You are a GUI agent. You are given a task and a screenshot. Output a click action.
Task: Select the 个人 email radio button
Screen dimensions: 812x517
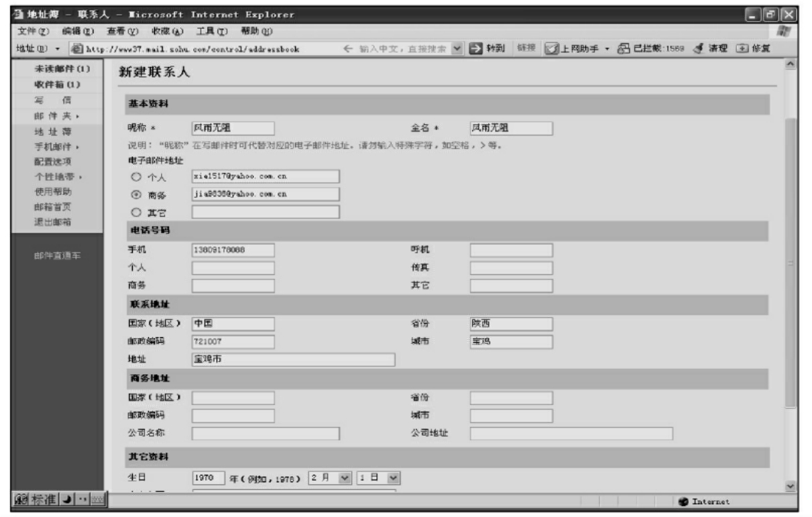tap(135, 177)
